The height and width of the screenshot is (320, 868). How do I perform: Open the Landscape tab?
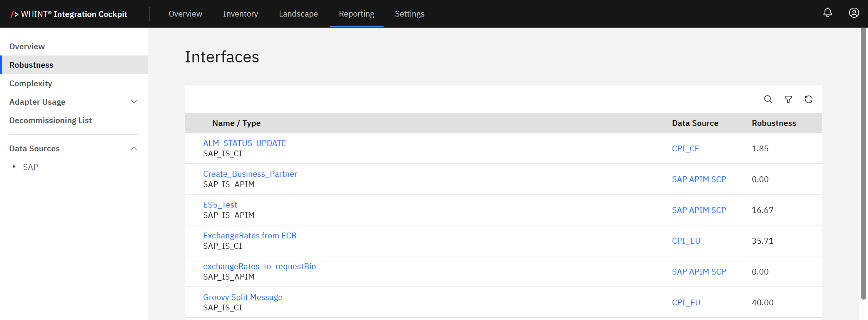pos(298,14)
